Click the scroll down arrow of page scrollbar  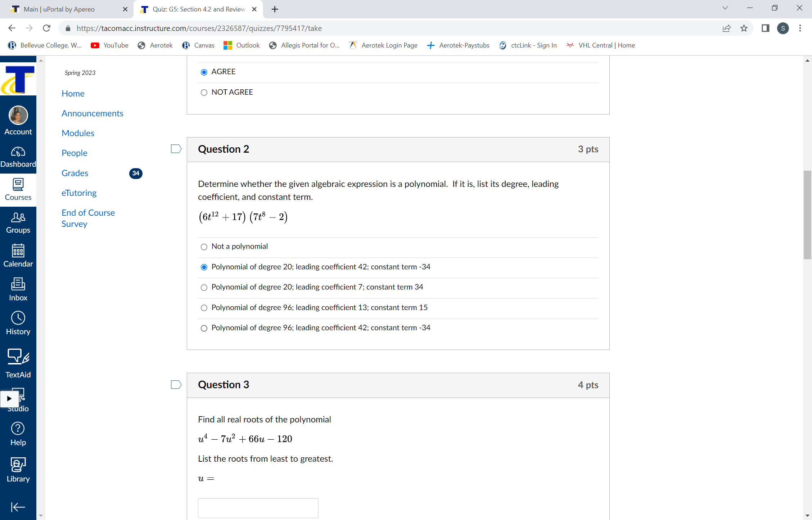(807, 516)
